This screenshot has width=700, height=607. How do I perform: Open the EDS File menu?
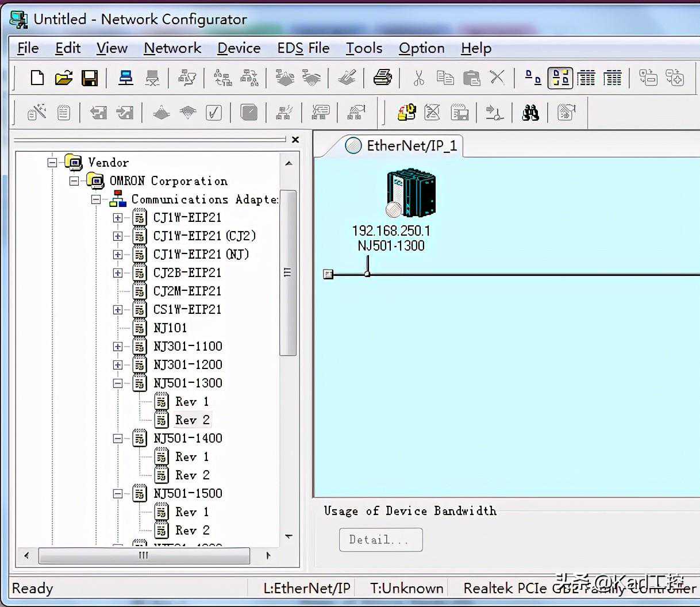point(303,48)
